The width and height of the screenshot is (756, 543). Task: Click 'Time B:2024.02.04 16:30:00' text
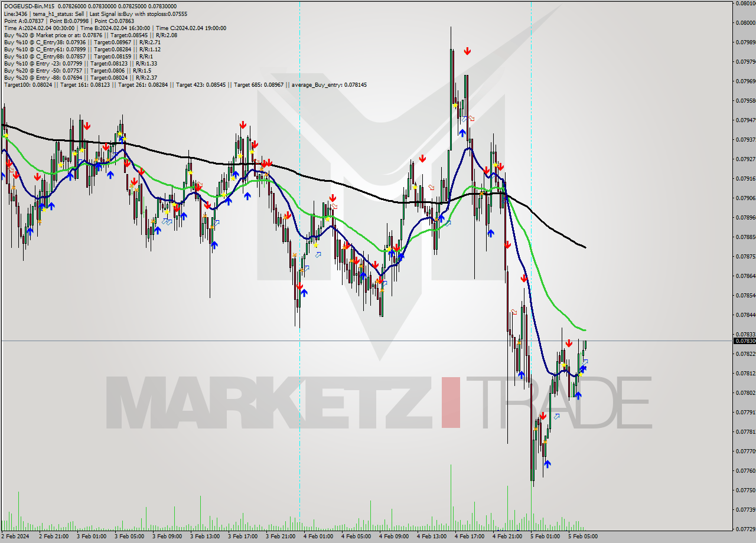tap(114, 28)
